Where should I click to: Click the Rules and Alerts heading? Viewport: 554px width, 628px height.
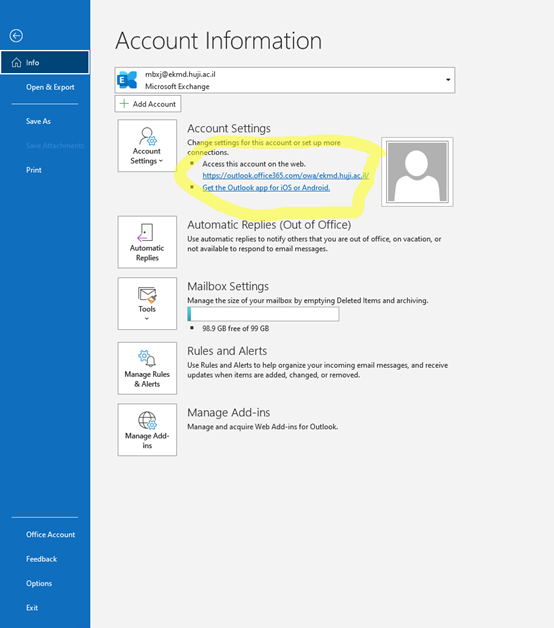click(x=227, y=351)
